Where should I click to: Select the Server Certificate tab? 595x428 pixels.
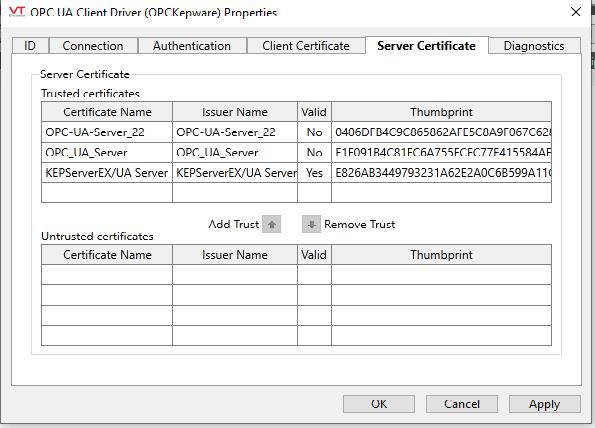(427, 46)
